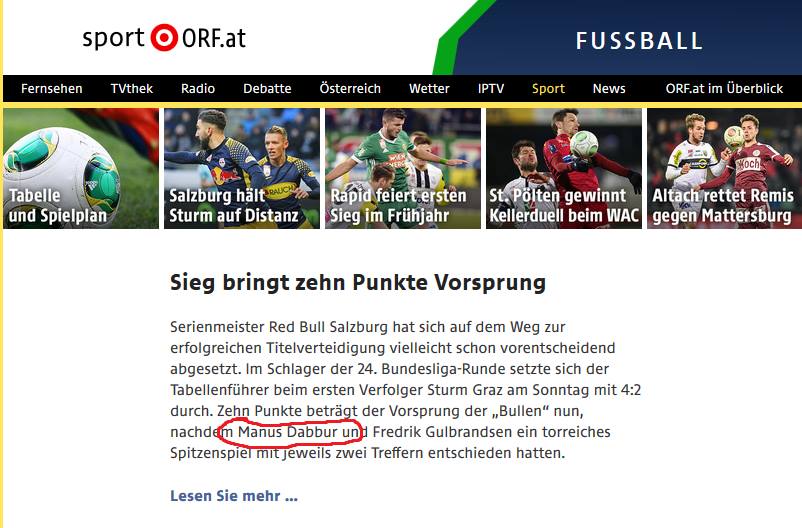The image size is (802, 528).
Task: Click the FUSSBALL banner heading
Action: tap(639, 41)
